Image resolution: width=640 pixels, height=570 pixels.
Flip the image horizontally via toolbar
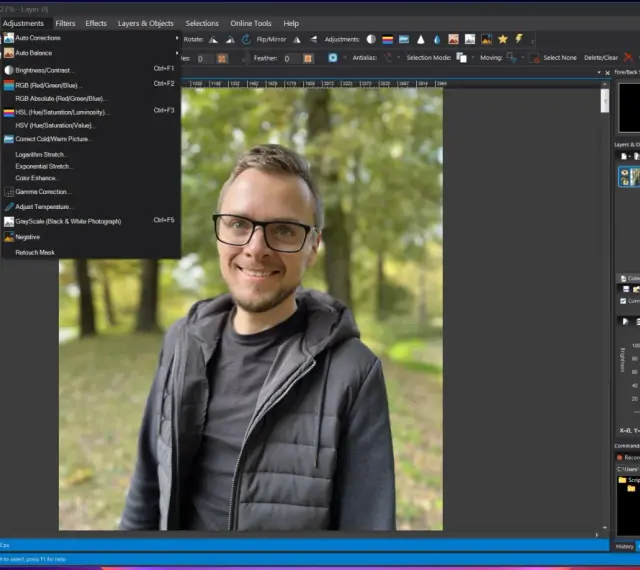[297, 40]
